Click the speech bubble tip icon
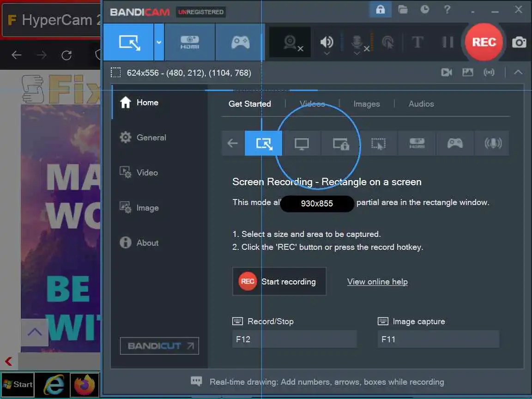This screenshot has width=532, height=399. click(196, 381)
